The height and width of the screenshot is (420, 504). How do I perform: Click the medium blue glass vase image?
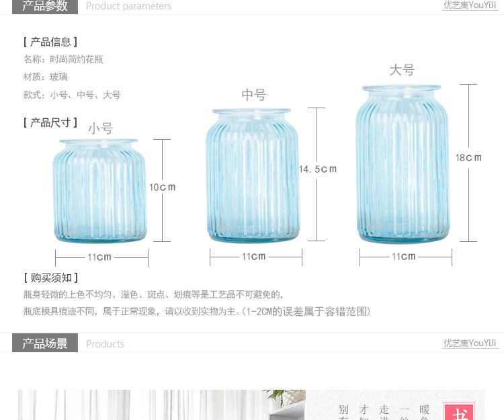[x=252, y=175]
